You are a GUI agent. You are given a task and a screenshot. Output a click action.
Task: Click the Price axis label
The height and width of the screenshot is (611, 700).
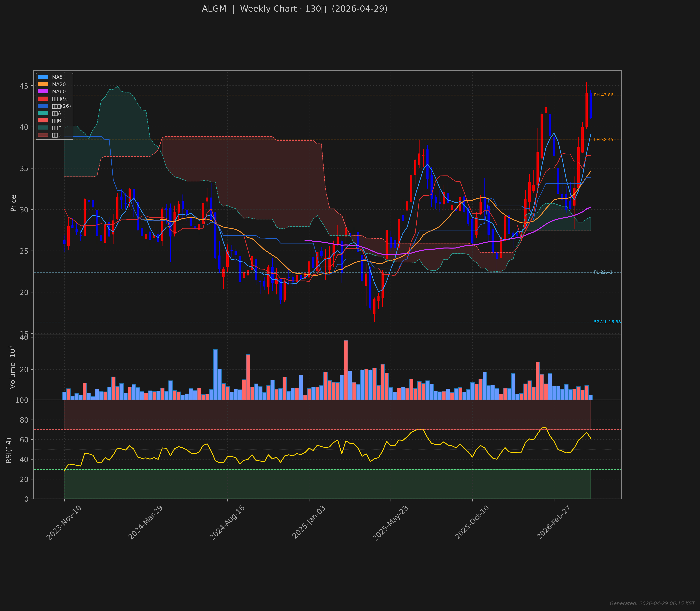point(13,203)
